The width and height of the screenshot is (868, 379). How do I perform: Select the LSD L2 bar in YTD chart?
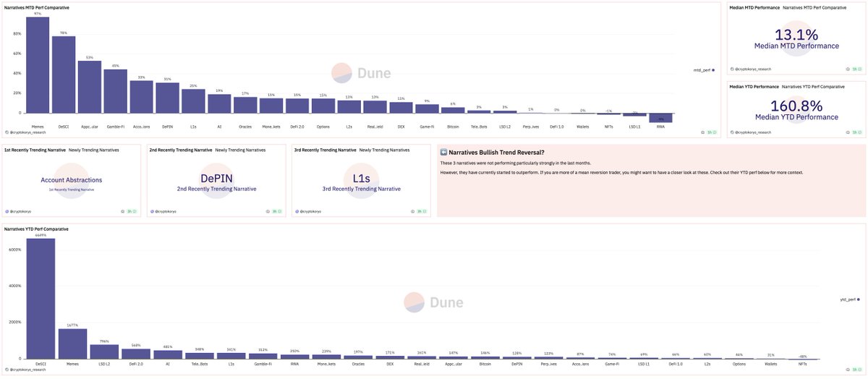(104, 352)
